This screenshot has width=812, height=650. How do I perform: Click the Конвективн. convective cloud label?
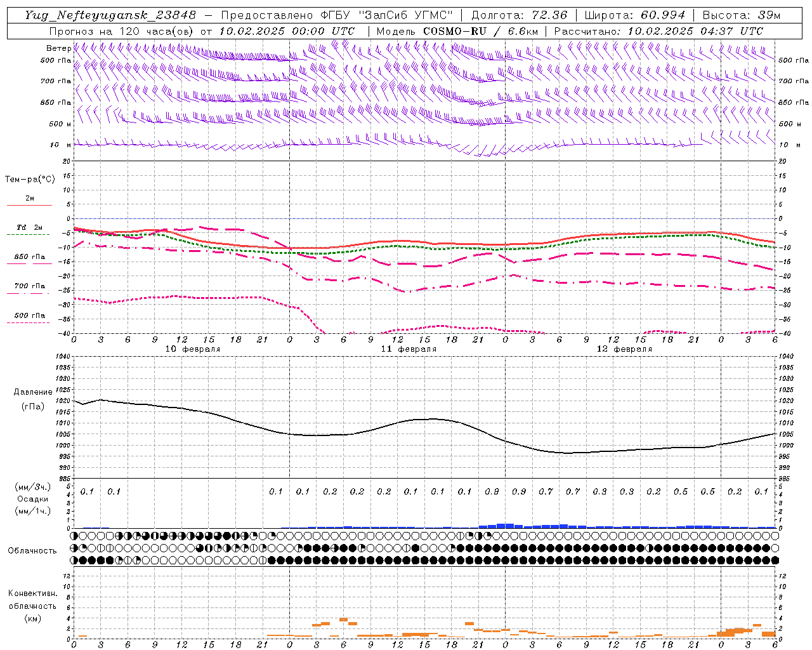tap(32, 594)
